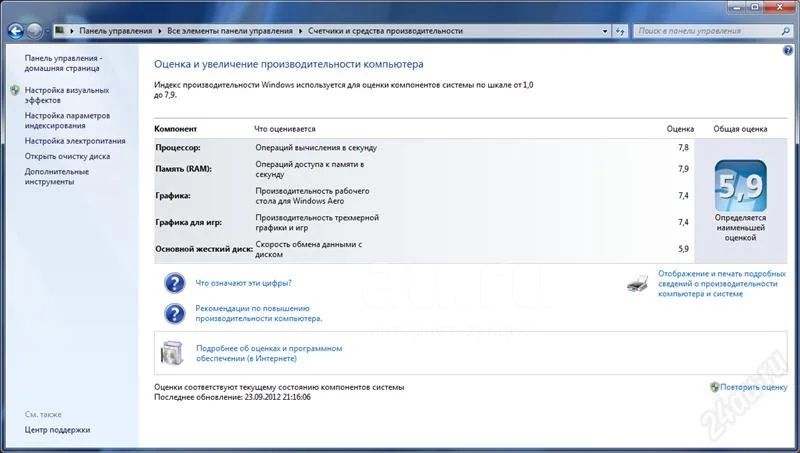Screen dimensions: 800x453
Task: Click processor score value 7,8
Action: (x=683, y=147)
